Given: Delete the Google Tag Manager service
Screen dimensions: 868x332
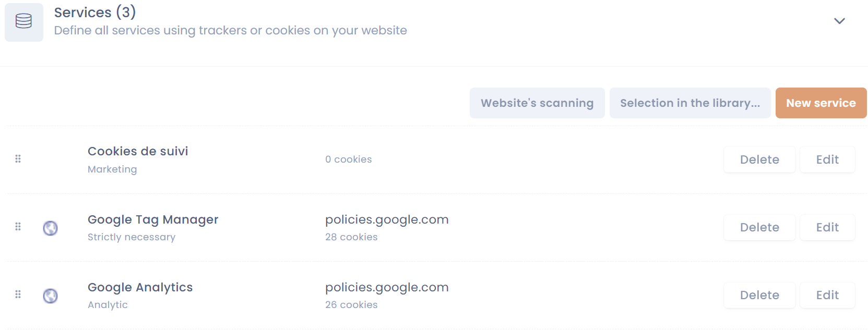Looking at the screenshot, I should 759,227.
